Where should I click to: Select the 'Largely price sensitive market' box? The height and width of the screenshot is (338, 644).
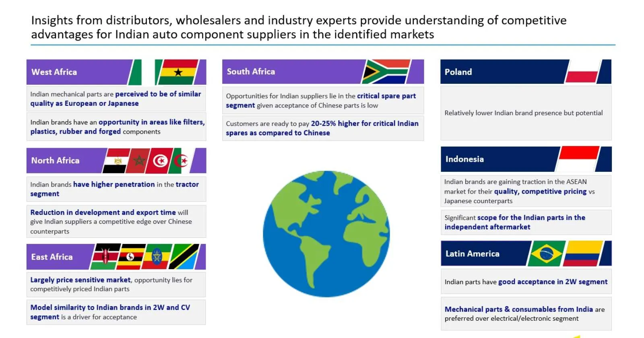[116, 284]
